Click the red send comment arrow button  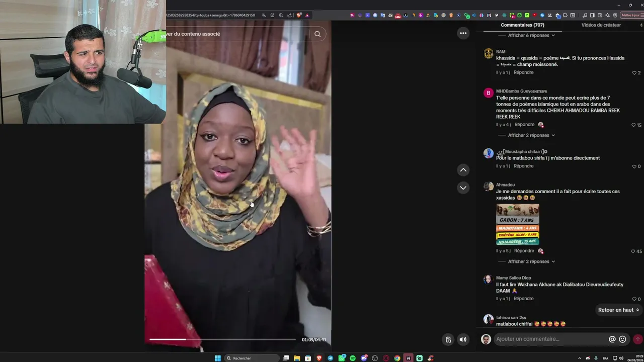[637, 339]
